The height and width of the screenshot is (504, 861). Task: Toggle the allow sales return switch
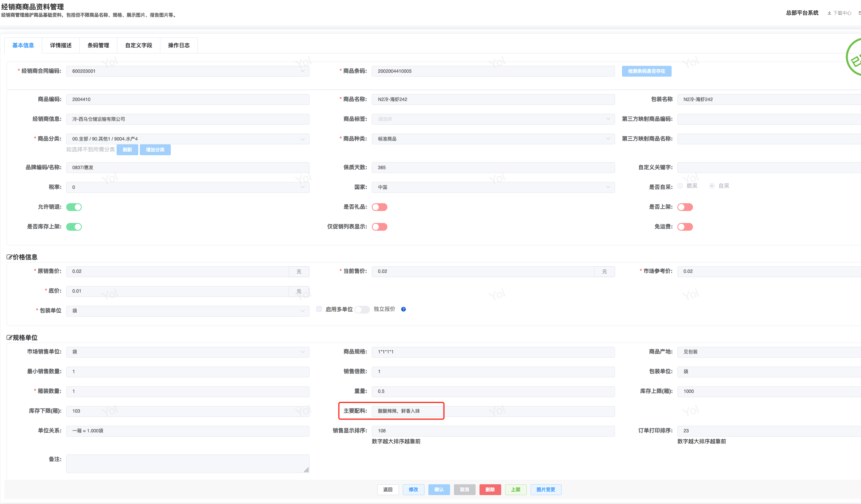pos(74,207)
